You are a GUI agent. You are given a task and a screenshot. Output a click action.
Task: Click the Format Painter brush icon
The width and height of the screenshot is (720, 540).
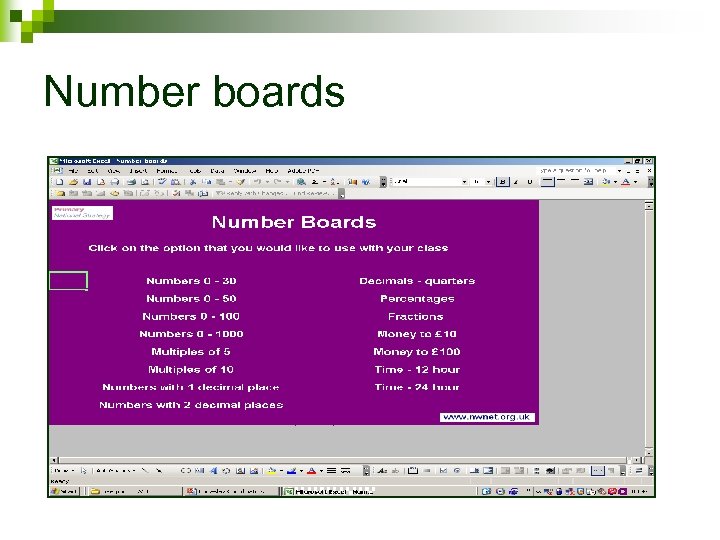click(x=241, y=182)
